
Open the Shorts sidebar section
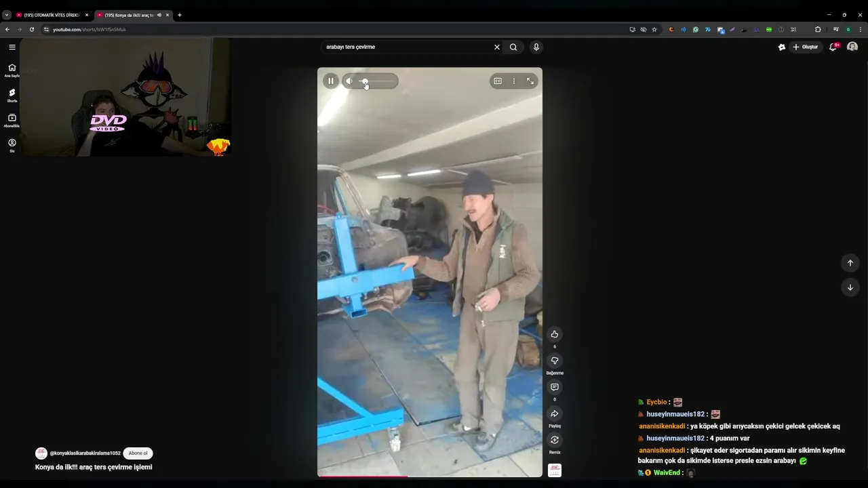[12, 95]
